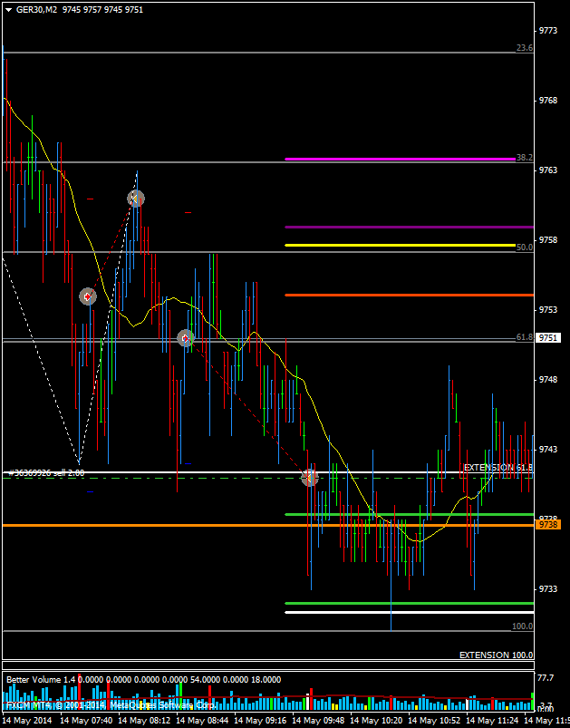
Task: Click the 9751 current price tag
Action: click(549, 337)
